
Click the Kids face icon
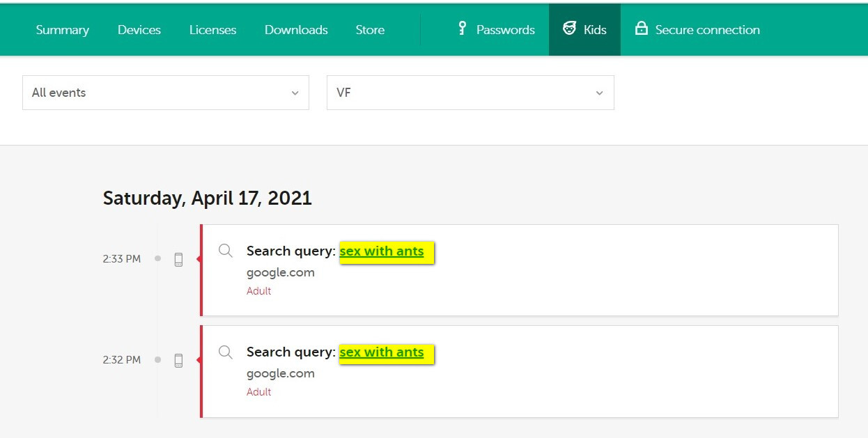coord(570,29)
